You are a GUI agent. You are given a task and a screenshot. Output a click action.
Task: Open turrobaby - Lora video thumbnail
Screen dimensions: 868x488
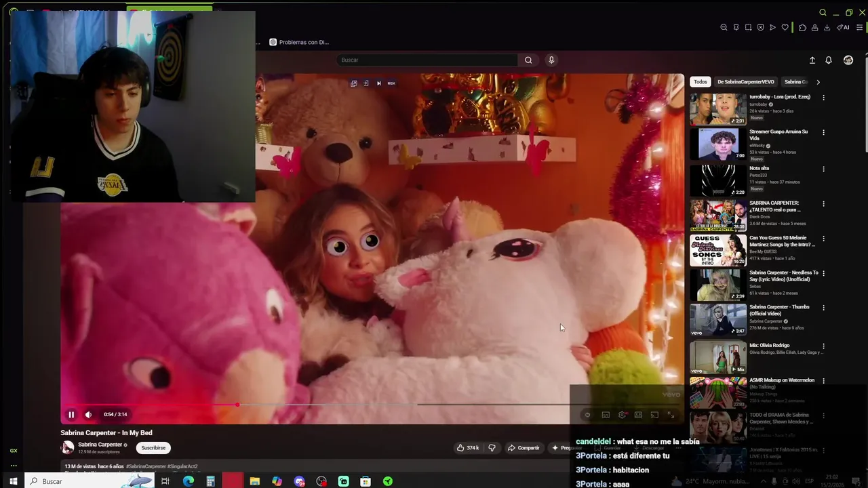click(718, 109)
